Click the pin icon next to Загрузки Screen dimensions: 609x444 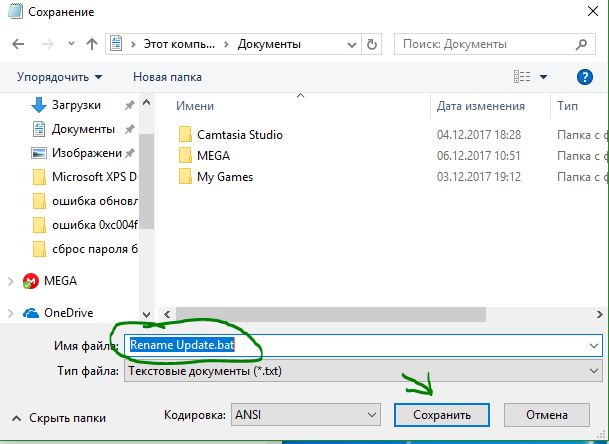pyautogui.click(x=129, y=105)
